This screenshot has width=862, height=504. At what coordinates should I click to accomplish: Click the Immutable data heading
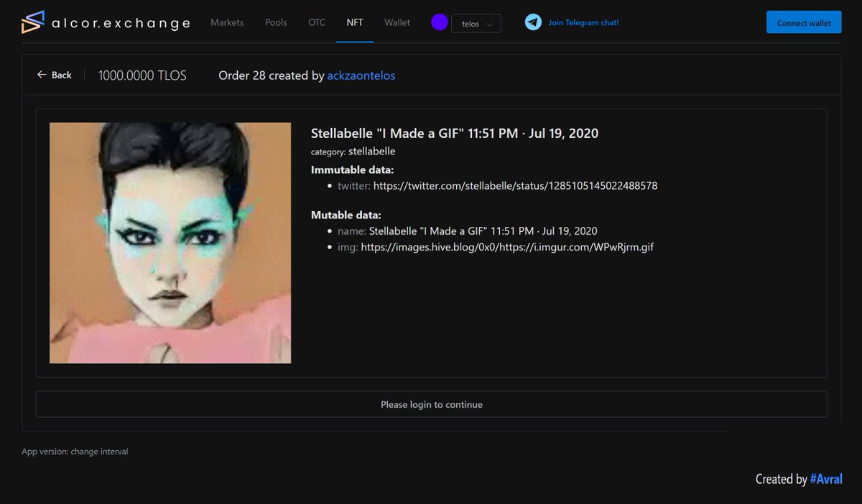pyautogui.click(x=352, y=170)
